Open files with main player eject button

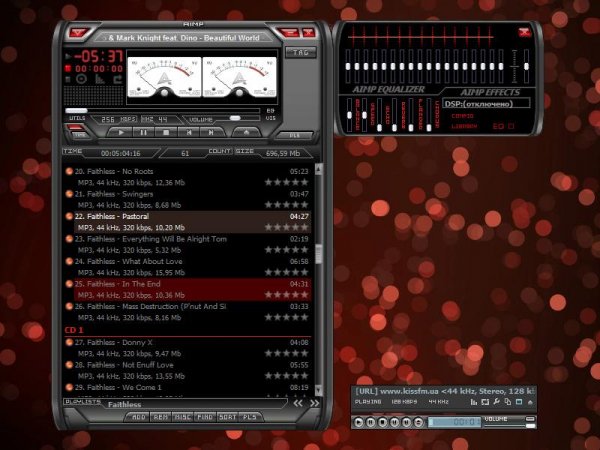click(x=246, y=132)
